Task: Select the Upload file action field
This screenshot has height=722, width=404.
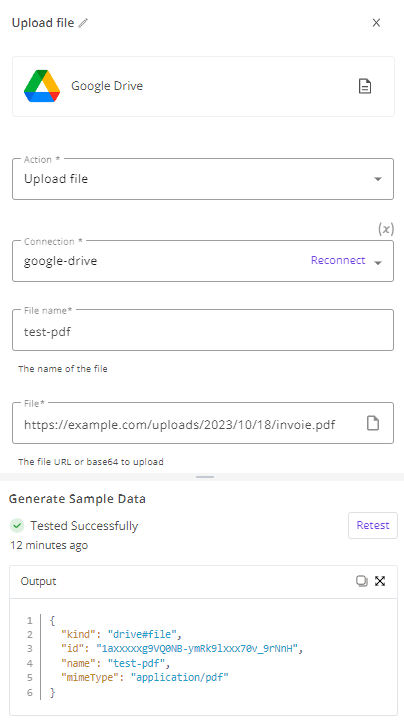Action: [203, 179]
